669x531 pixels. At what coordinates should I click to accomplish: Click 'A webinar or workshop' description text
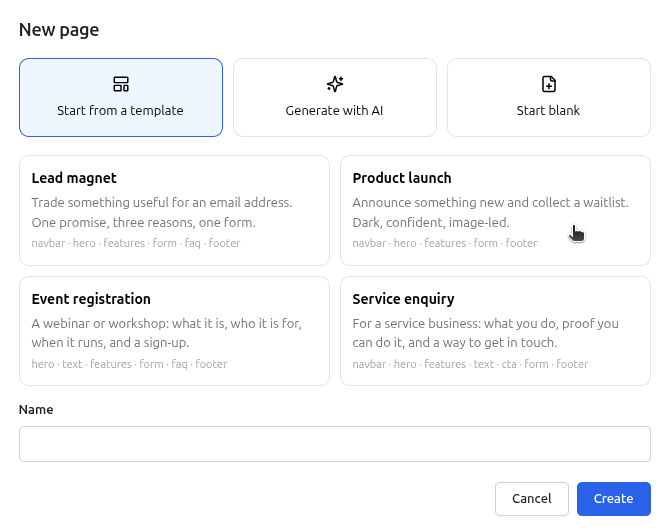coord(166,333)
